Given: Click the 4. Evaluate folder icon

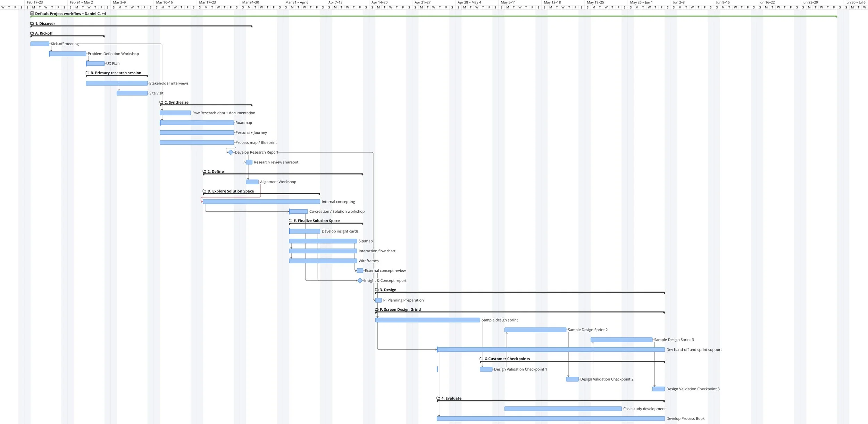Looking at the screenshot, I should coord(438,399).
